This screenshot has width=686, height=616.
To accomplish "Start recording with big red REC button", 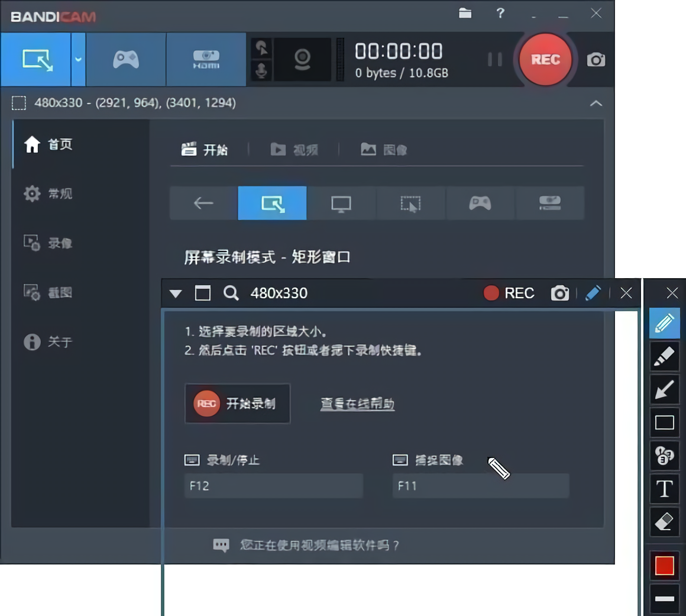I will coord(545,60).
